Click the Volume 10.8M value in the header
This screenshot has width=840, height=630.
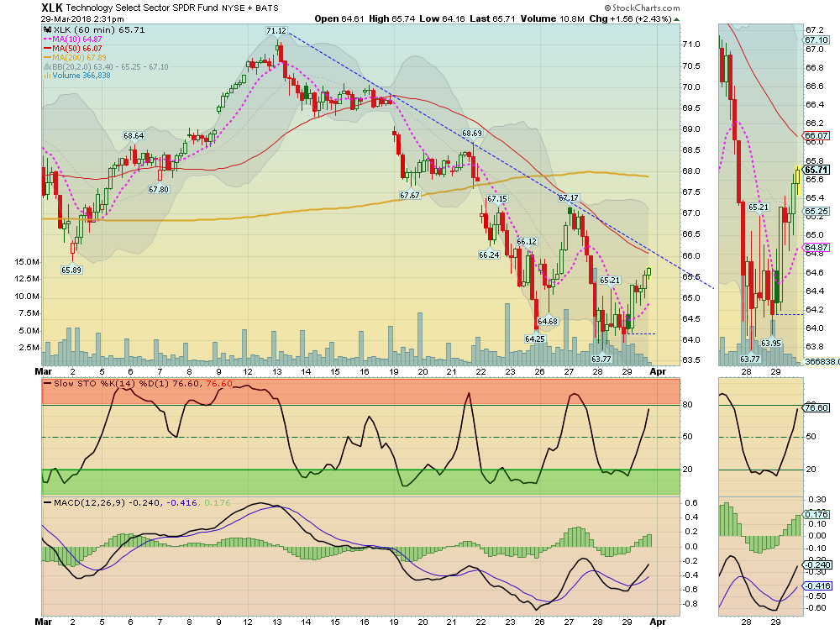pos(553,18)
